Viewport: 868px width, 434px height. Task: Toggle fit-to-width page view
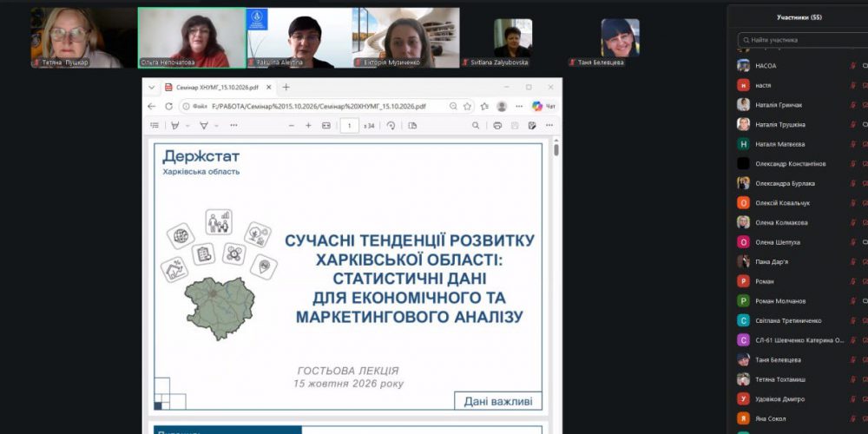(x=326, y=126)
